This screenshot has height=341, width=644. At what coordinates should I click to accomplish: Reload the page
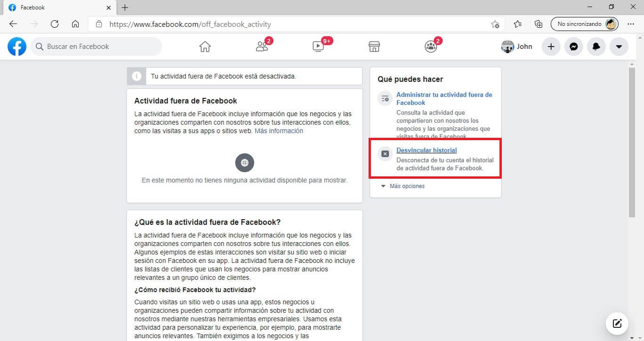pyautogui.click(x=55, y=24)
